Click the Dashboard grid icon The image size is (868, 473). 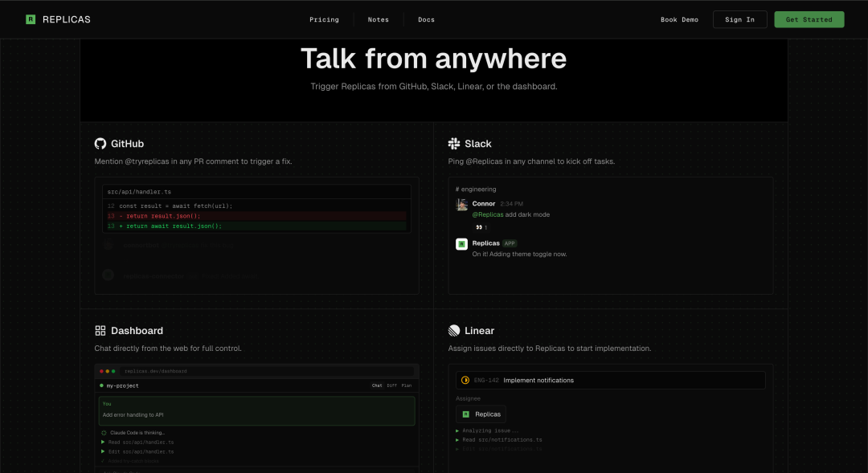(x=100, y=331)
